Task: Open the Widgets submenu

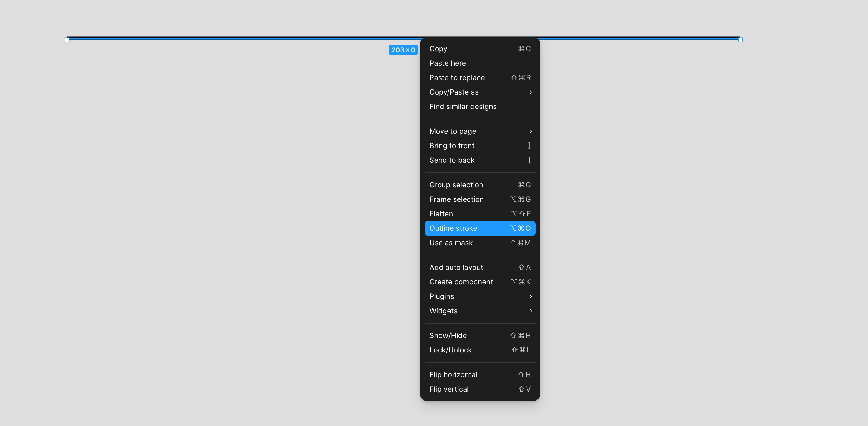Action: pyautogui.click(x=480, y=311)
